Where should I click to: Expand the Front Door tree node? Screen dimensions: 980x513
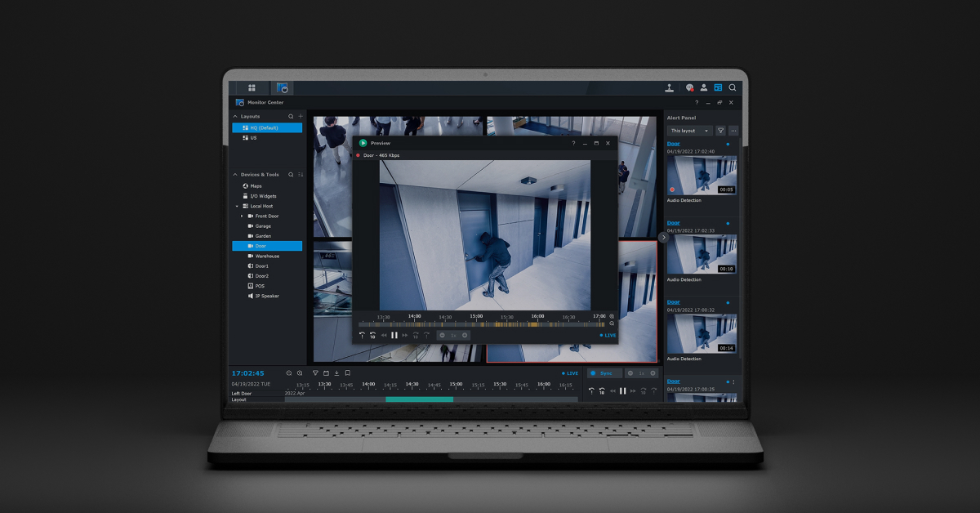242,216
